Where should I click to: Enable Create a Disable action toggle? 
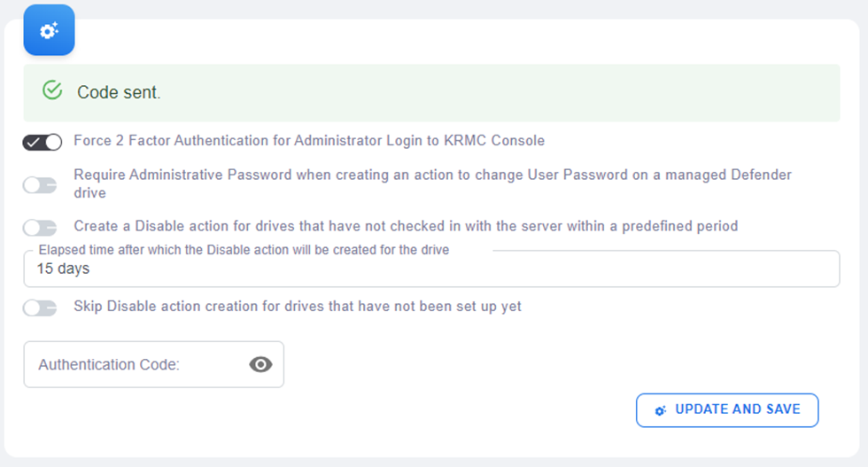(x=40, y=228)
